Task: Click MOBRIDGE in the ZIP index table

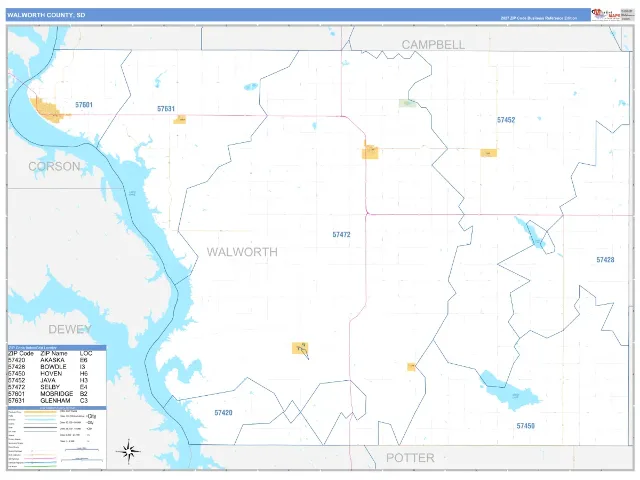Action: [x=57, y=393]
